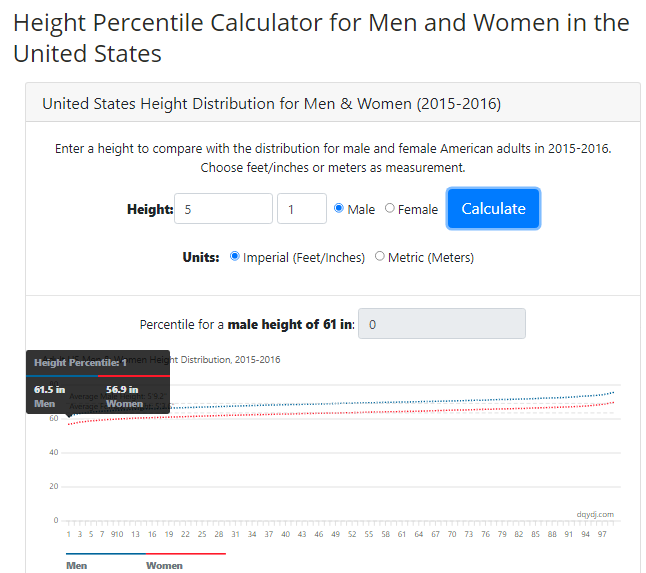
Task: Click the percentile result field
Action: pos(442,324)
